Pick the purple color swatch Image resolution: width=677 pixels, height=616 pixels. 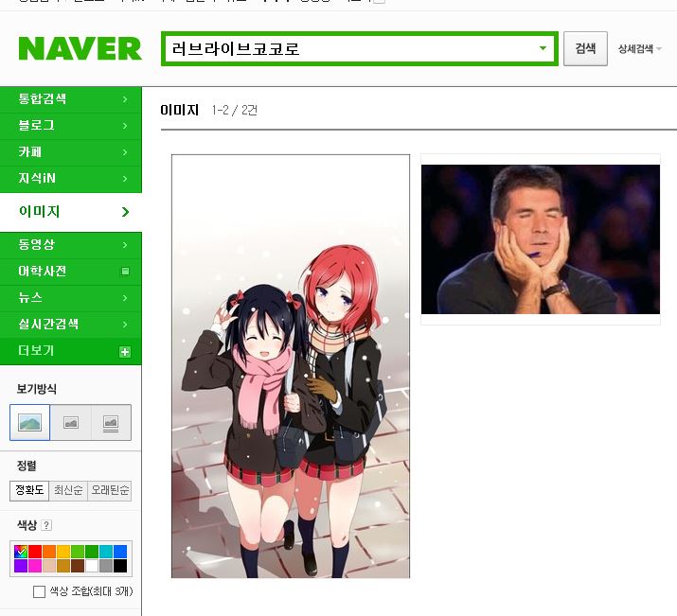[x=21, y=566]
